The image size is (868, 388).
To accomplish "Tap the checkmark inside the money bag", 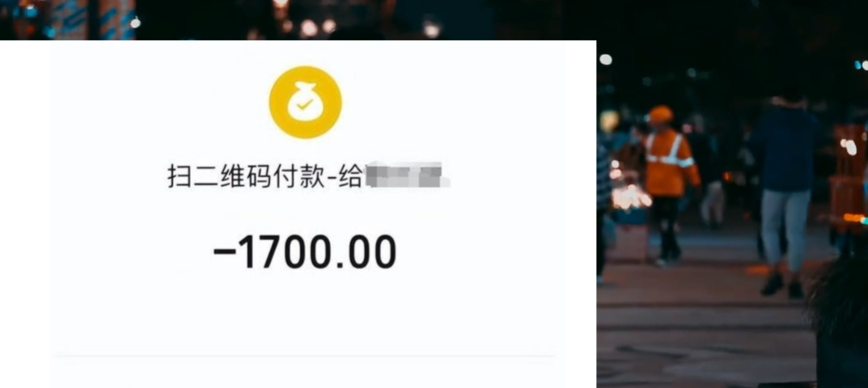I will pyautogui.click(x=303, y=103).
